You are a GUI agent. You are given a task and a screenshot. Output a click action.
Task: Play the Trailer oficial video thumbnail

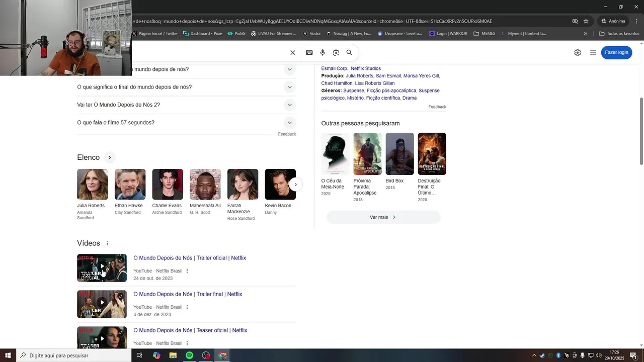(x=102, y=268)
